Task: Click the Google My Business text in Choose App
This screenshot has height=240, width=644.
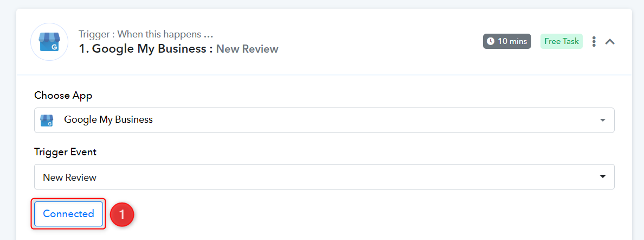Action: click(x=108, y=120)
